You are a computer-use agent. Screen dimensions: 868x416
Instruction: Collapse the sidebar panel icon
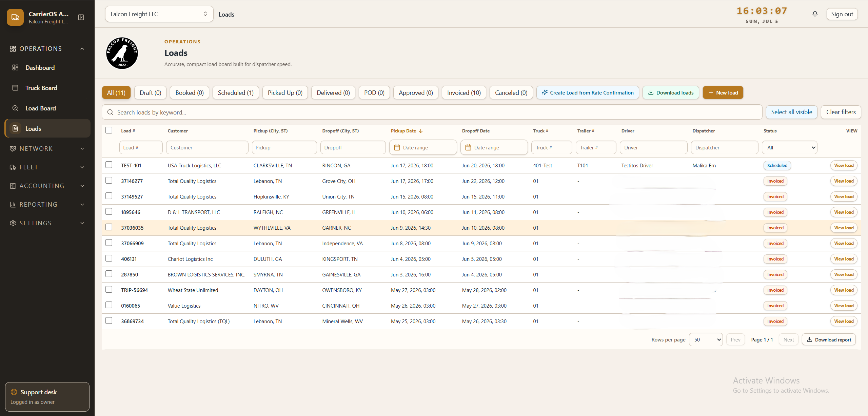[x=81, y=17]
